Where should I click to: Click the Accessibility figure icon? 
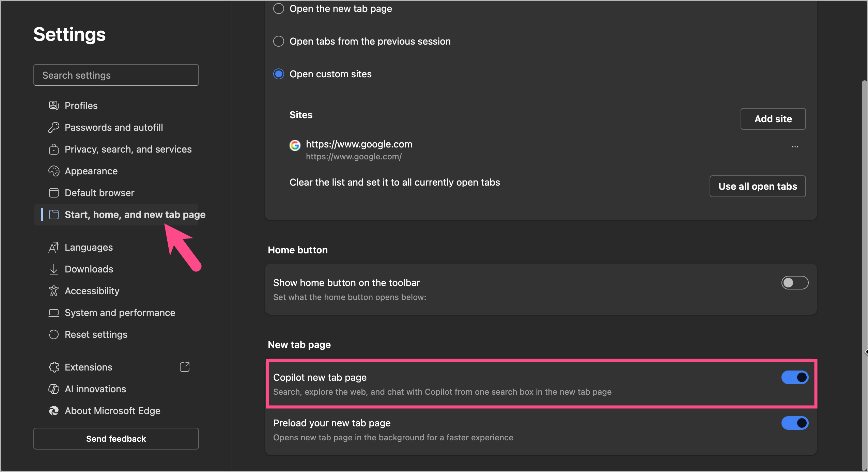click(x=53, y=291)
